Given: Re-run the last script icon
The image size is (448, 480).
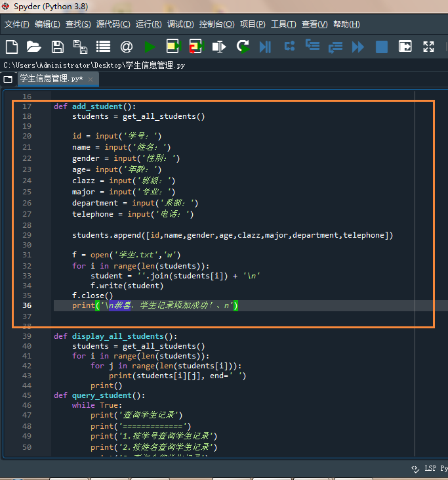Looking at the screenshot, I should tap(243, 47).
